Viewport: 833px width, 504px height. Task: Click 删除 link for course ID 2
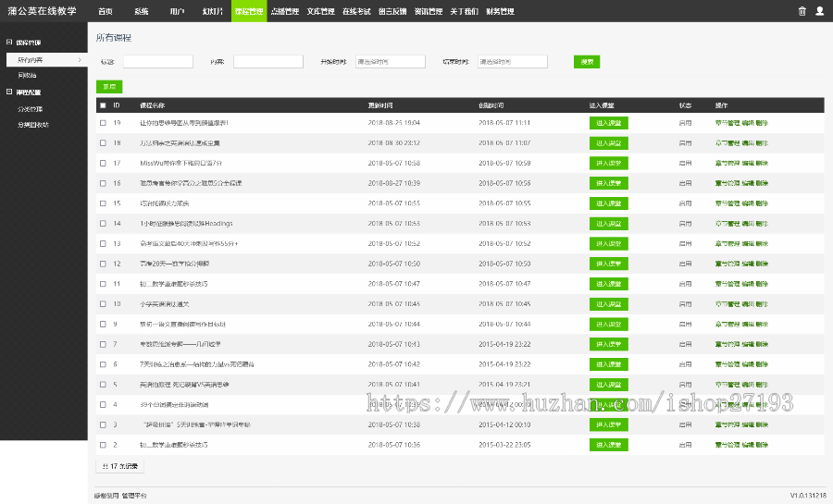coord(762,445)
